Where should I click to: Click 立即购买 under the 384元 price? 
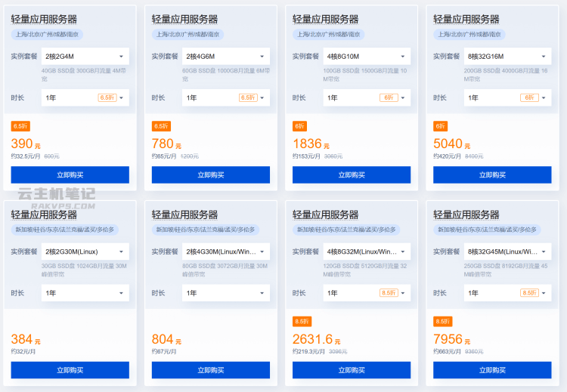point(70,370)
